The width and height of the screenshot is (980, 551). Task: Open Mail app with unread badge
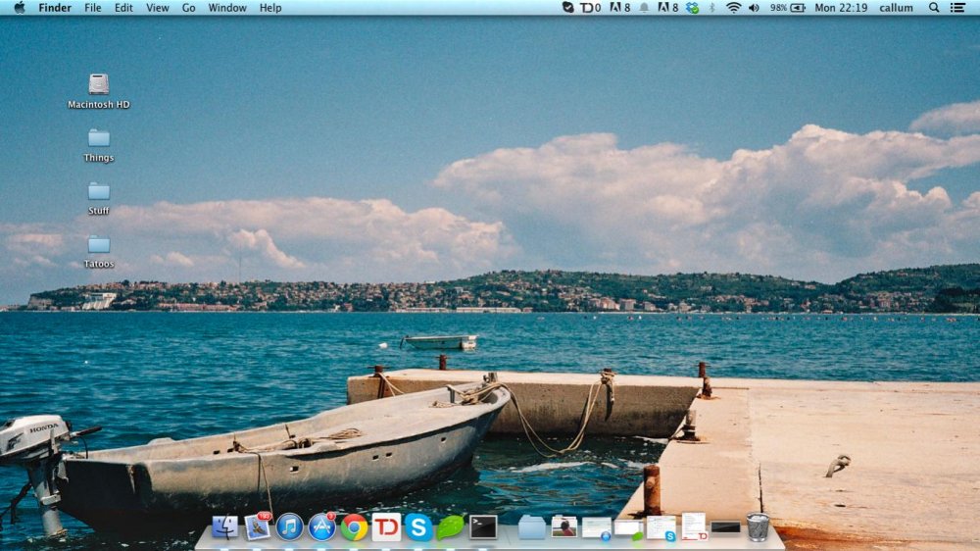(x=258, y=527)
